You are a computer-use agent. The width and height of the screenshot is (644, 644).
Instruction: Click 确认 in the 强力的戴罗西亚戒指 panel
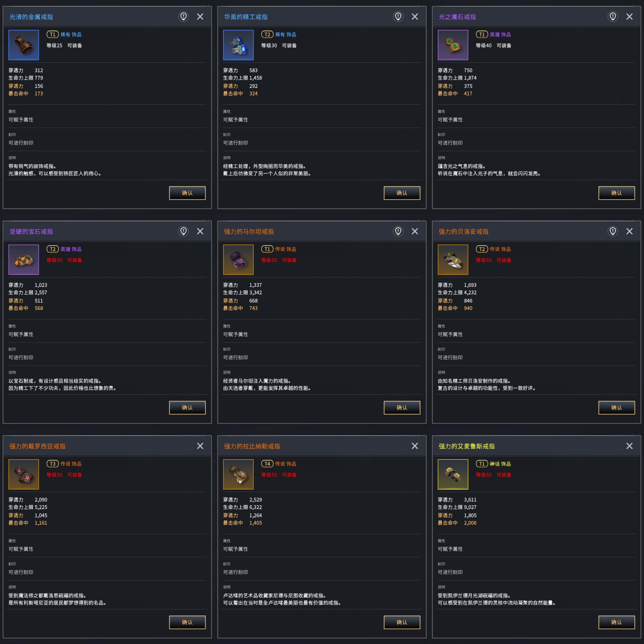click(187, 622)
